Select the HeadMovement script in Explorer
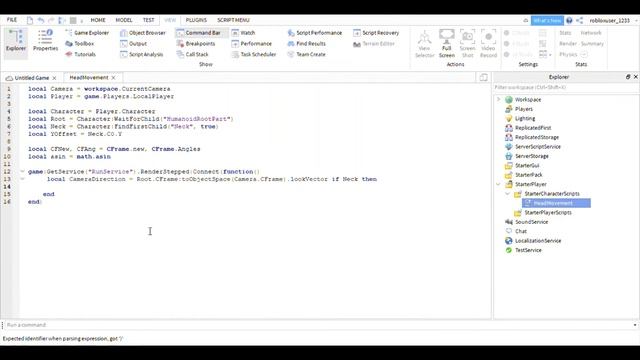 [x=556, y=203]
